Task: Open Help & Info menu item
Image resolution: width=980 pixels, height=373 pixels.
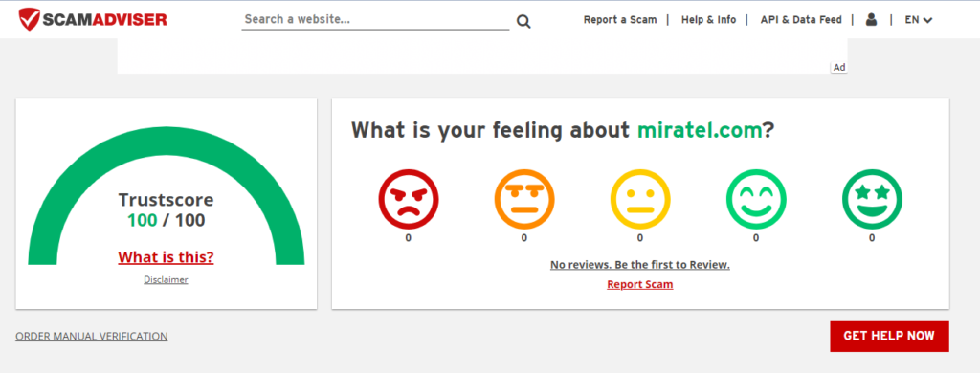Action: [709, 20]
